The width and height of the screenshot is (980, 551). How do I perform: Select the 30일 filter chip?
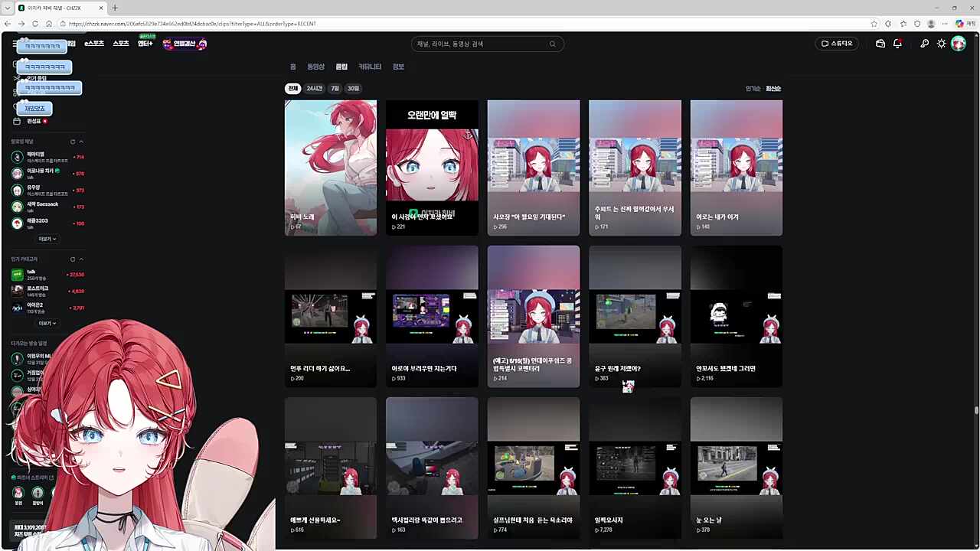[353, 89]
